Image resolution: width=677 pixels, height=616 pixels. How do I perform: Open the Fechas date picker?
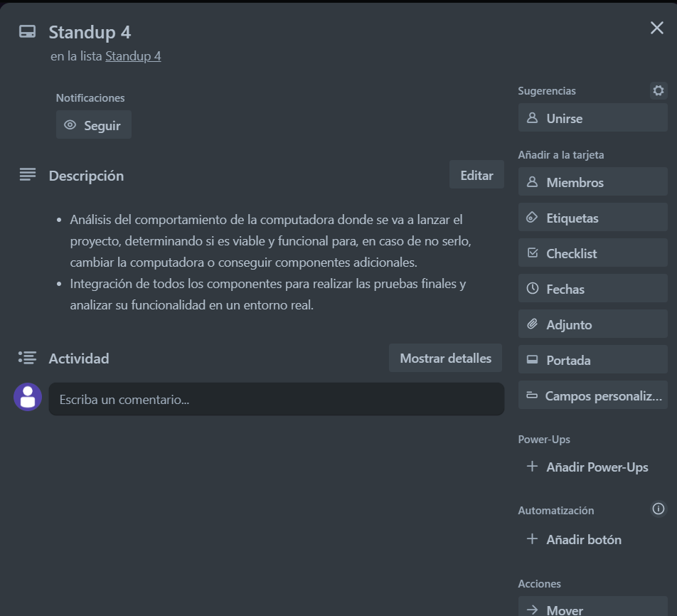click(592, 289)
